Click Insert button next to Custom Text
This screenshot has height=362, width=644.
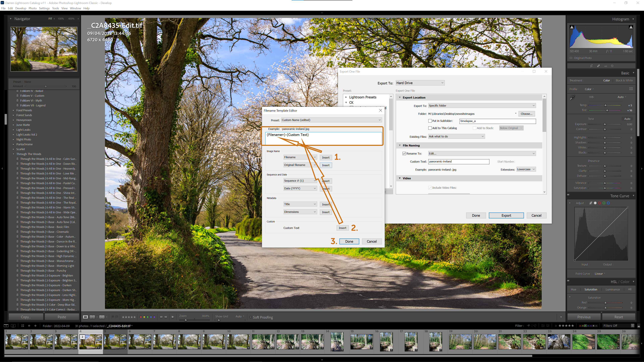[x=342, y=228]
